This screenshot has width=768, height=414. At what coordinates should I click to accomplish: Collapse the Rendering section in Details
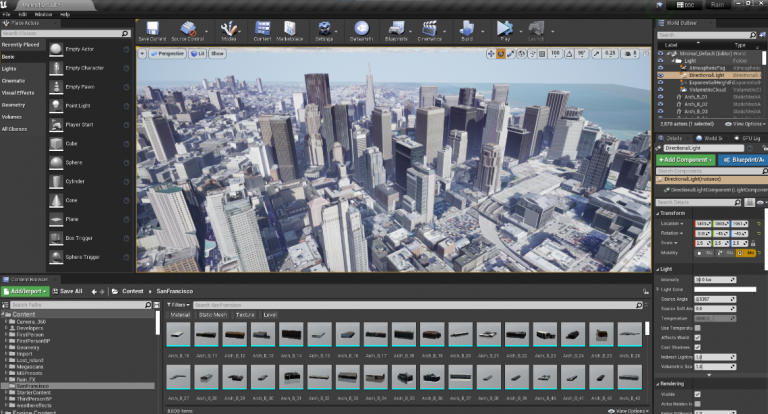click(x=658, y=384)
